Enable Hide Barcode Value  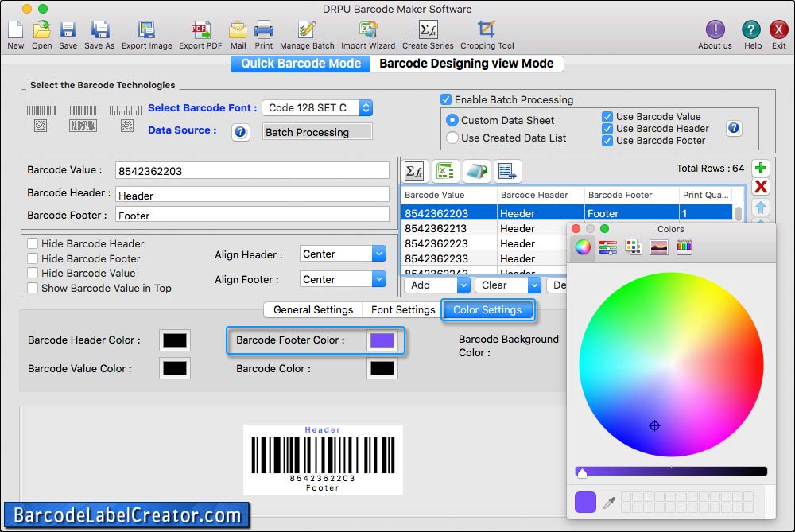tap(33, 274)
